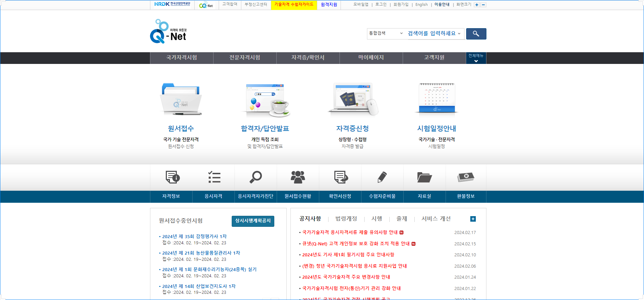
Task: Click 자격정보 label in blue bar
Action: pyautogui.click(x=171, y=196)
